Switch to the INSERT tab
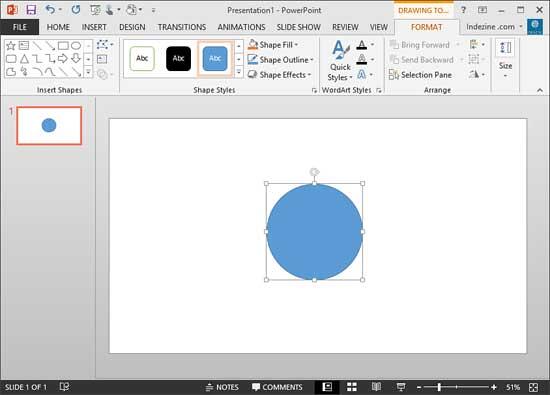550x395 pixels. (94, 27)
